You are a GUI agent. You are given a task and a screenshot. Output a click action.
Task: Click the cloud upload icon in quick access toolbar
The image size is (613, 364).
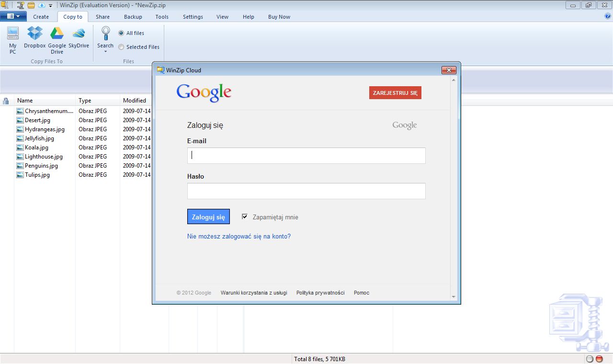[x=41, y=5]
